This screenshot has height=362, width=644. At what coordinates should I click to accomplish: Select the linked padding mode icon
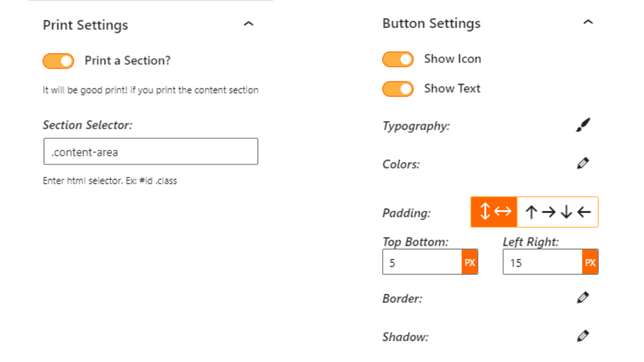(494, 212)
